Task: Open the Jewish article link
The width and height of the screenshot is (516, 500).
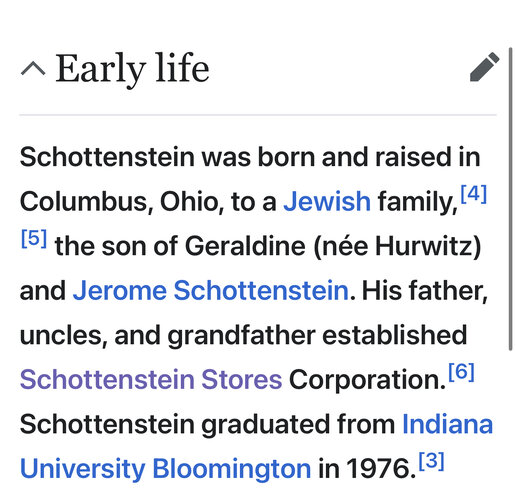Action: pyautogui.click(x=327, y=201)
